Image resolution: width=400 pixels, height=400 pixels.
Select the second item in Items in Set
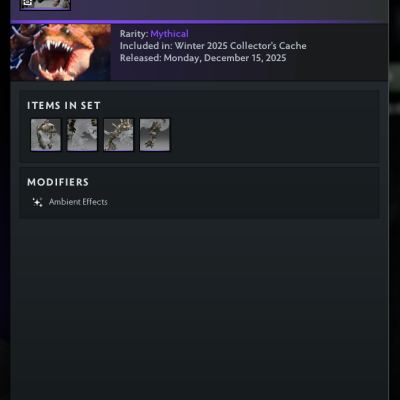[x=82, y=135]
